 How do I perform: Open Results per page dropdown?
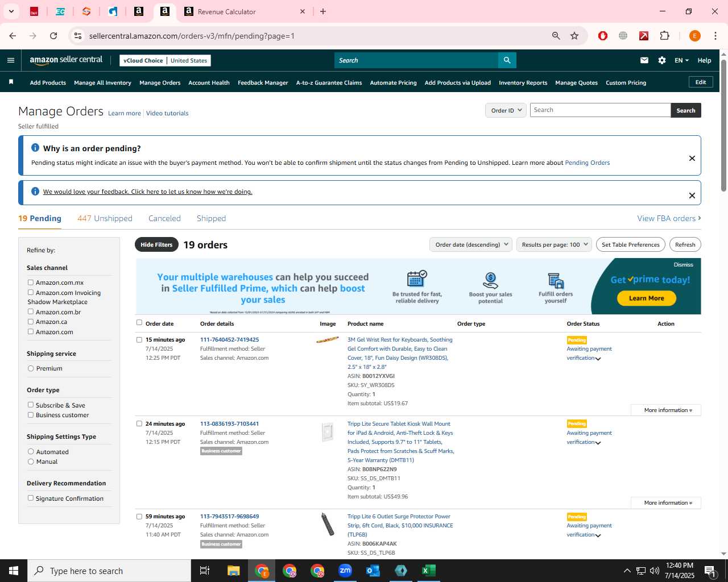[x=554, y=244]
